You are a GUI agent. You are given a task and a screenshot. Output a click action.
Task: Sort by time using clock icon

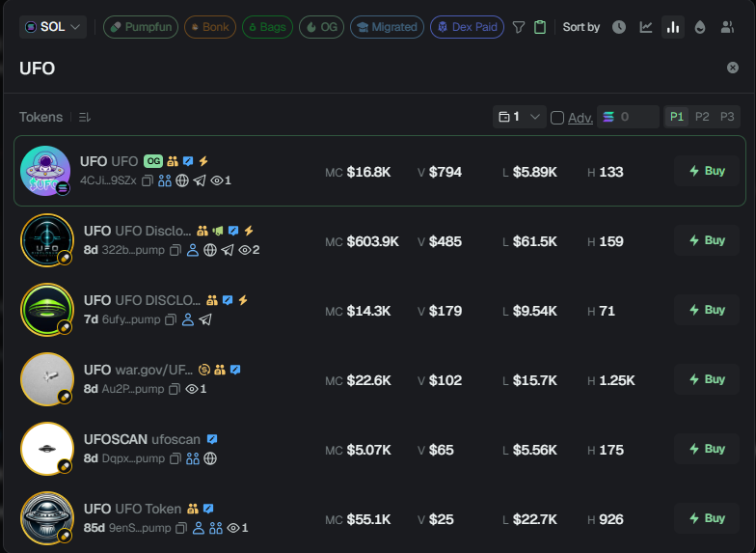point(619,27)
